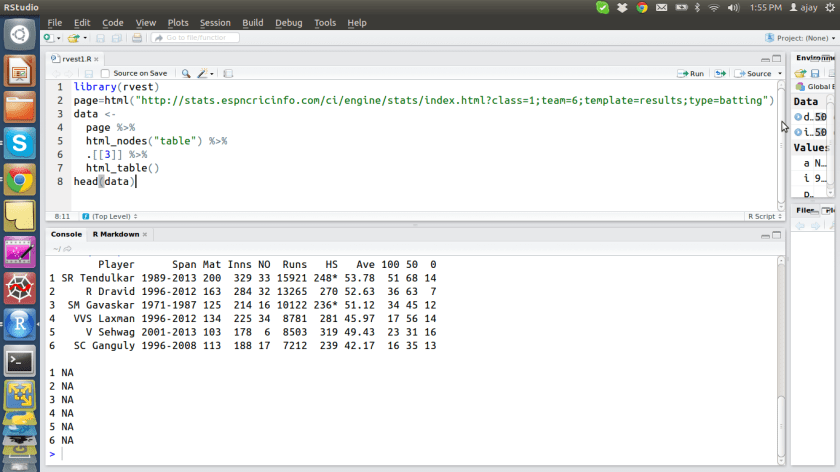Image resolution: width=840 pixels, height=472 pixels.
Task: Click the Bluetooth indicator in top bar
Action: coord(698,8)
